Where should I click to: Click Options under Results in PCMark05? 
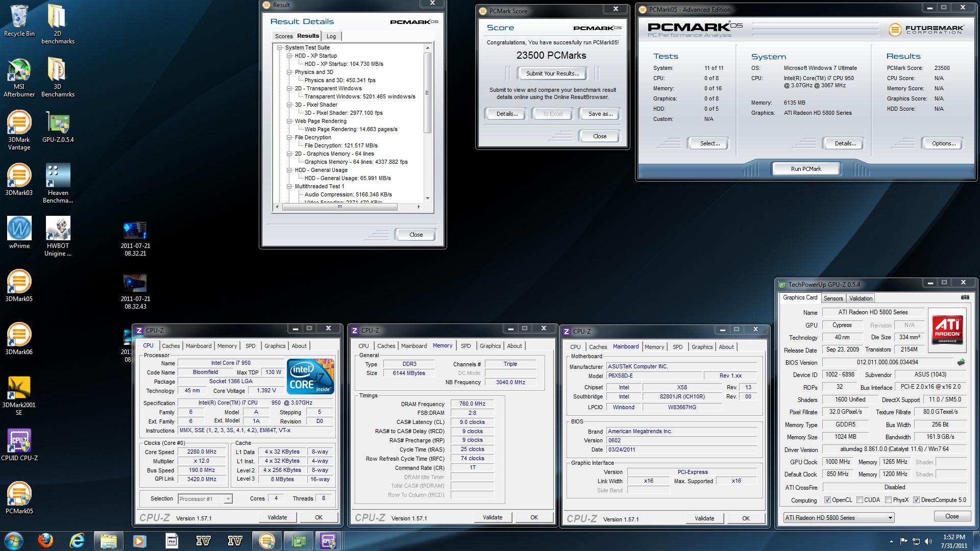click(944, 143)
